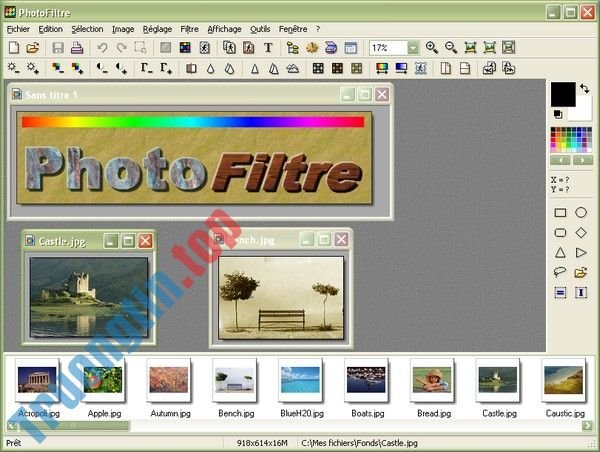The width and height of the screenshot is (600, 452).
Task: Select the Rounded rectangle selection shape
Action: point(560,233)
